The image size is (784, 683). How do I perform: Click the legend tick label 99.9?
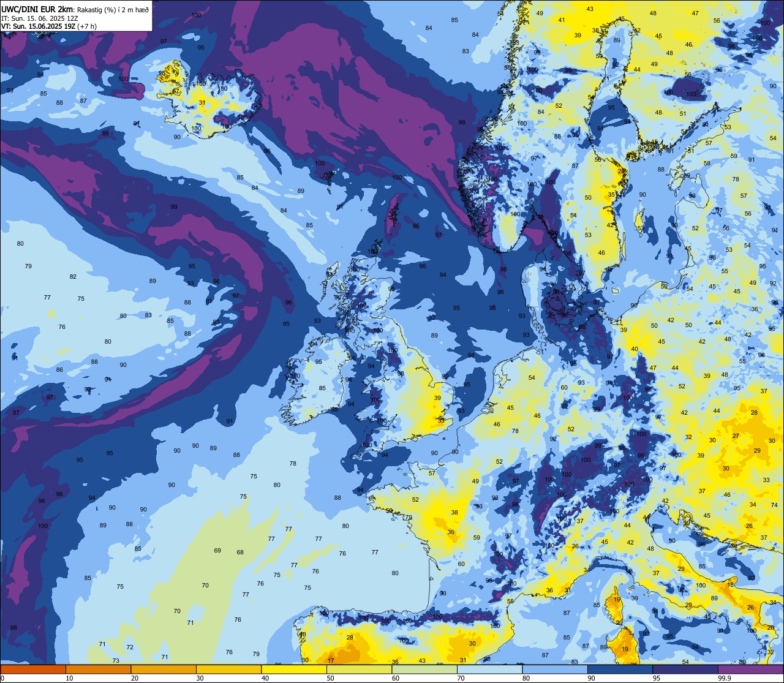725,678
